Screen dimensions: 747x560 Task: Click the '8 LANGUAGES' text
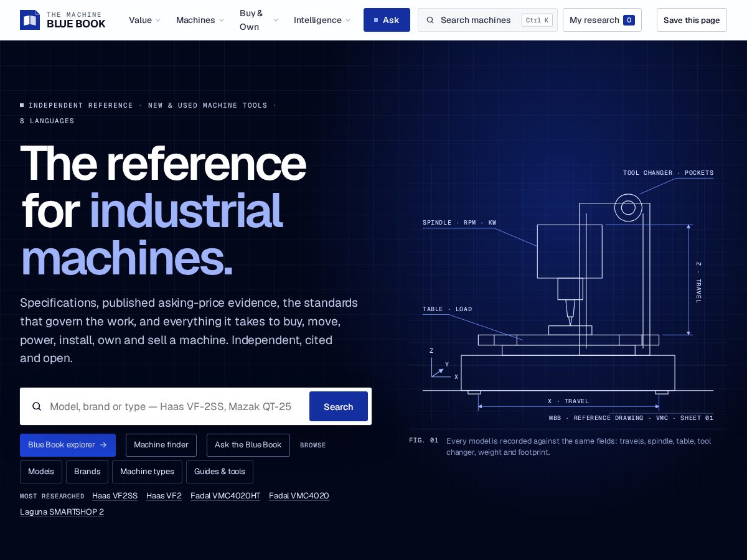(x=47, y=121)
